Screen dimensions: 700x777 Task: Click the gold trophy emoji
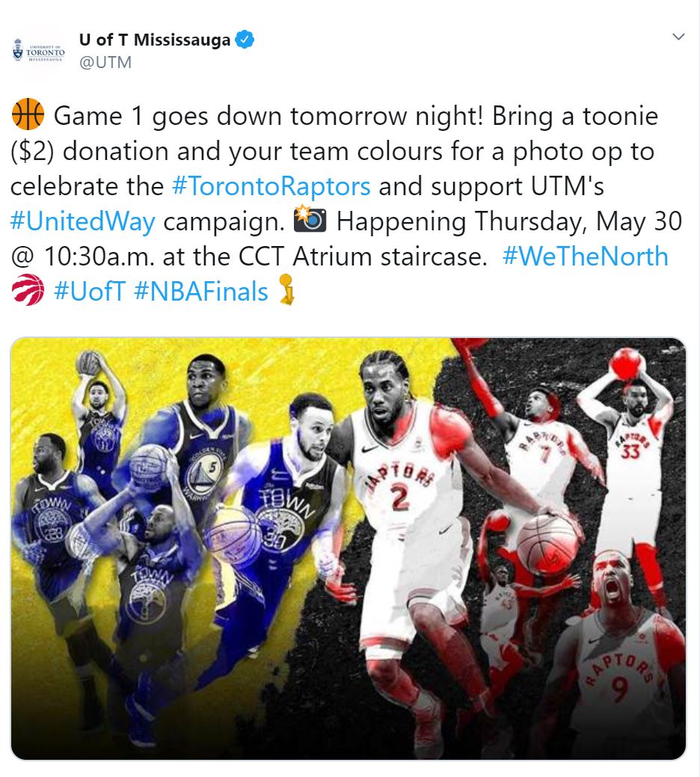287,289
